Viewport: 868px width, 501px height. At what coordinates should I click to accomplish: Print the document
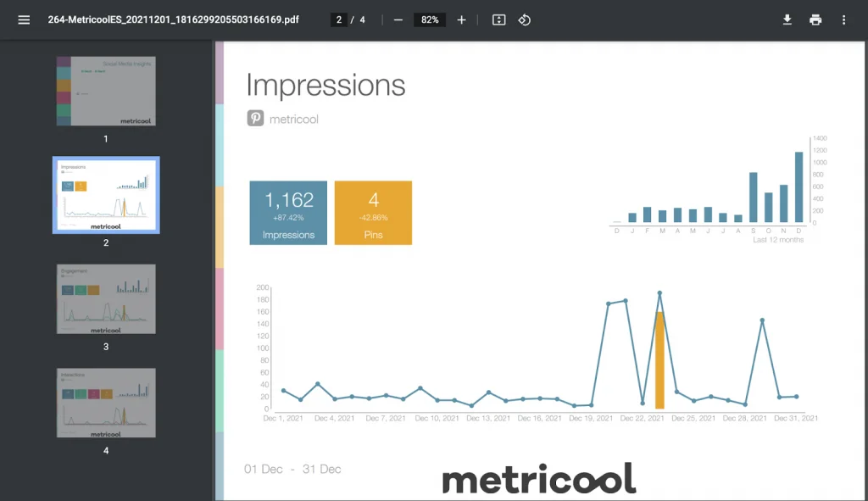click(x=815, y=19)
